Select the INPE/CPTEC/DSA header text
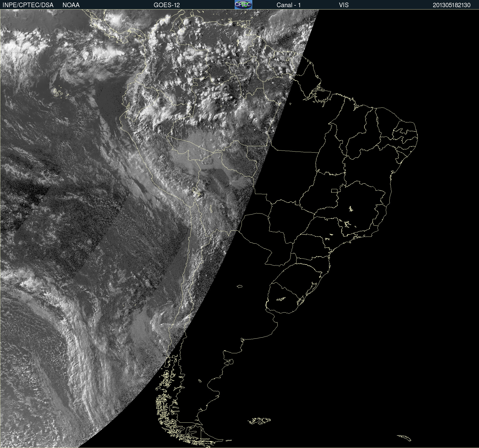The width and height of the screenshot is (479, 448). click(x=28, y=5)
